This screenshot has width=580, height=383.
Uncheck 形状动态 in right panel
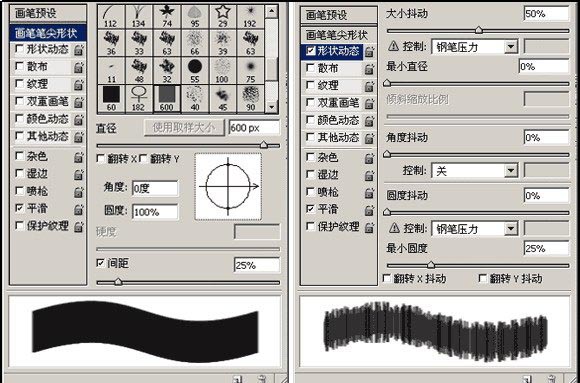pos(311,51)
